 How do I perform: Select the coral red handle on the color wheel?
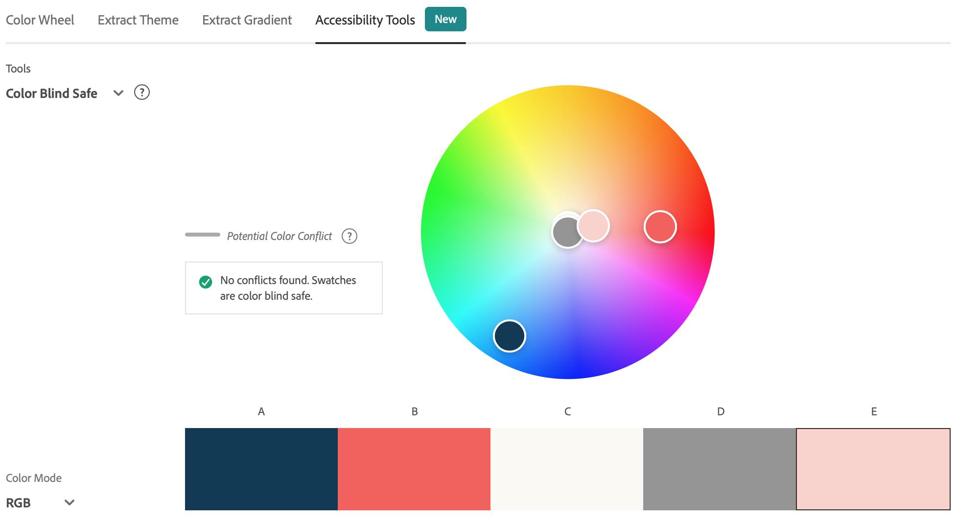[660, 227]
